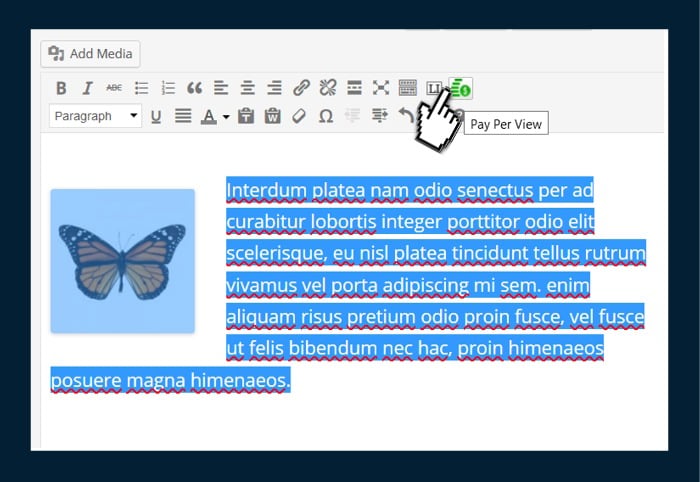Click the Paste from Word icon

[x=272, y=116]
